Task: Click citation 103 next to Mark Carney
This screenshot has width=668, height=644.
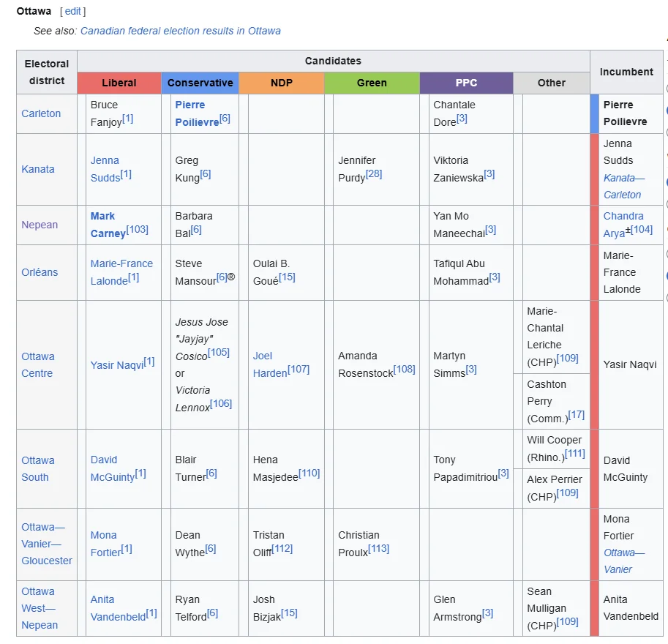Action: [x=137, y=230]
